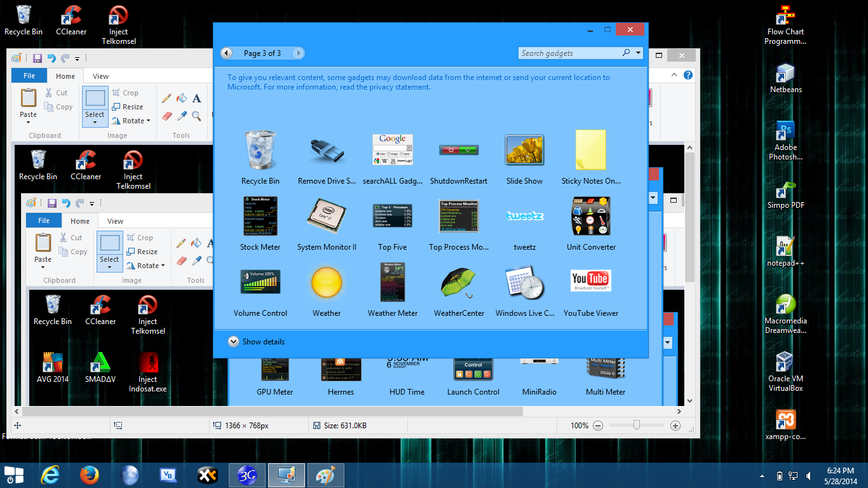Switch to the View tab of the outer Paint window
868x488 pixels.
(x=101, y=76)
